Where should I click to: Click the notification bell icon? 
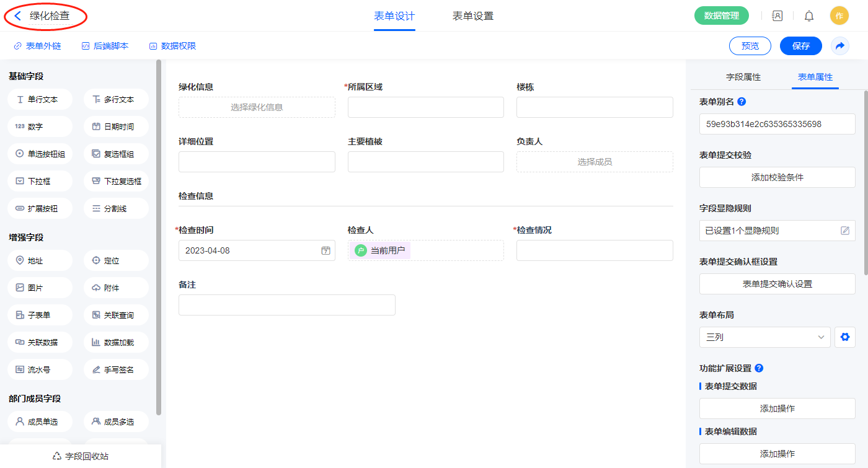(x=809, y=16)
